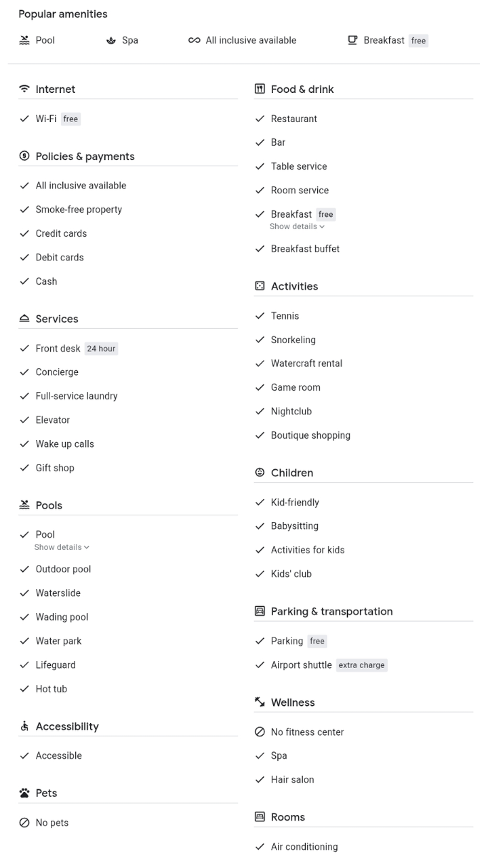Click the Airport shuttle entry

pos(301,665)
